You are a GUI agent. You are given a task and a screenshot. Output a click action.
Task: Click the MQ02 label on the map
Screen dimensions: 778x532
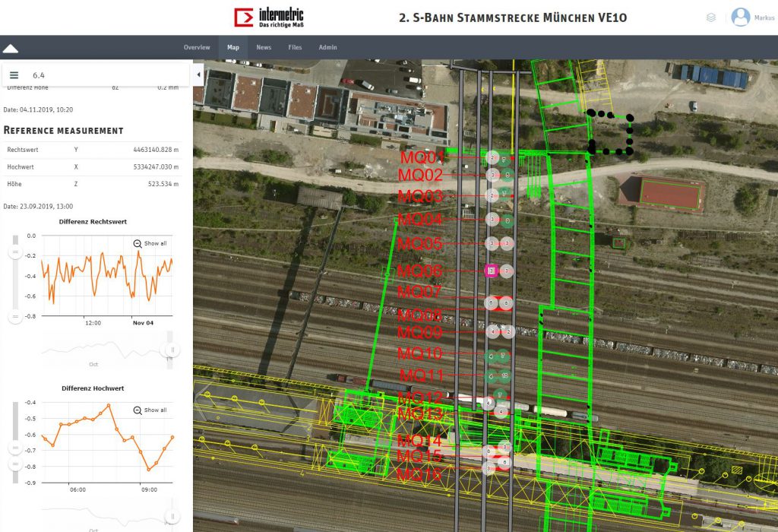(420, 175)
